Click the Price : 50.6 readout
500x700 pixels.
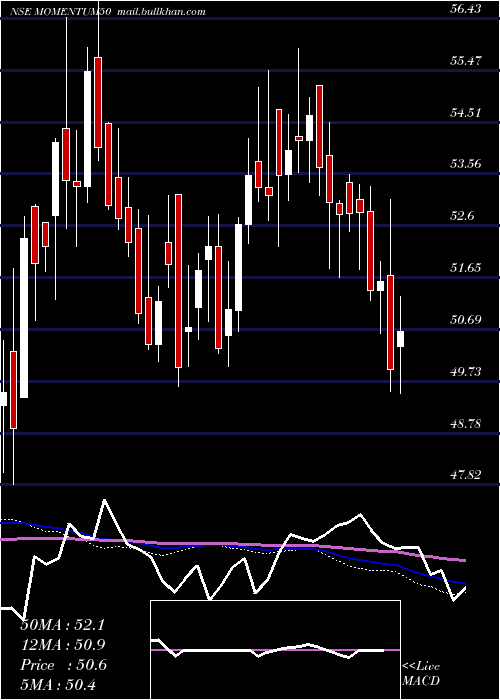click(x=63, y=665)
